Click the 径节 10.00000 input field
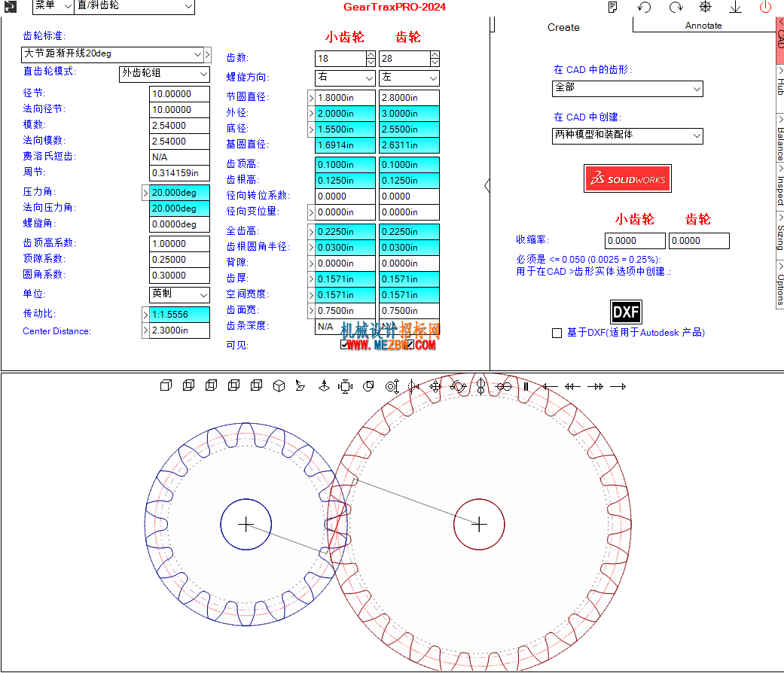This screenshot has height=673, width=784. [x=179, y=94]
